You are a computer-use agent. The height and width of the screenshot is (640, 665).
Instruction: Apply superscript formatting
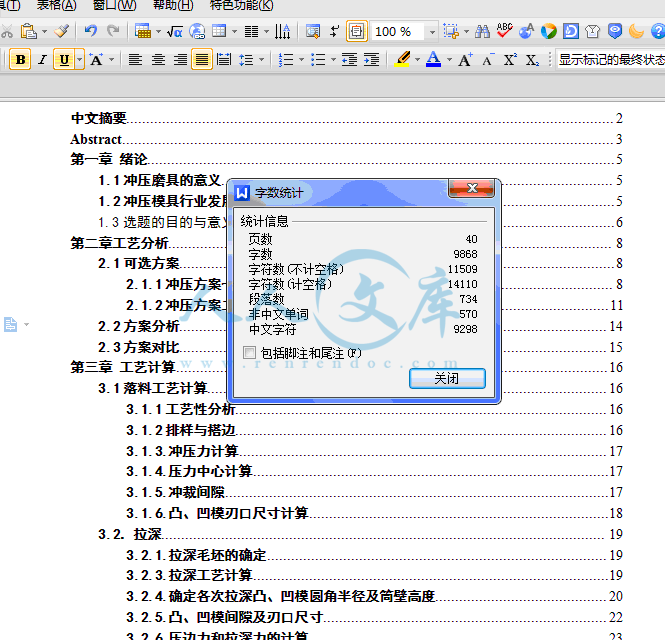pyautogui.click(x=510, y=60)
